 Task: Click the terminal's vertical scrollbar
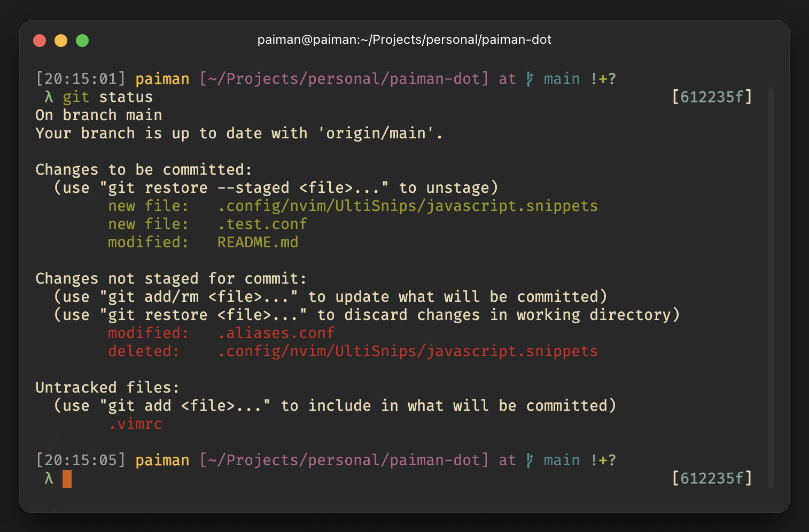point(771,287)
